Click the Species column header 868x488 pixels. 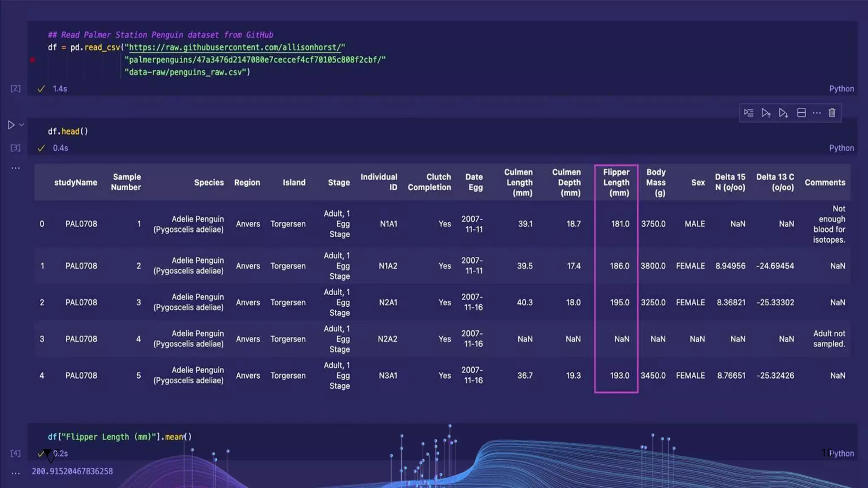[x=209, y=183]
